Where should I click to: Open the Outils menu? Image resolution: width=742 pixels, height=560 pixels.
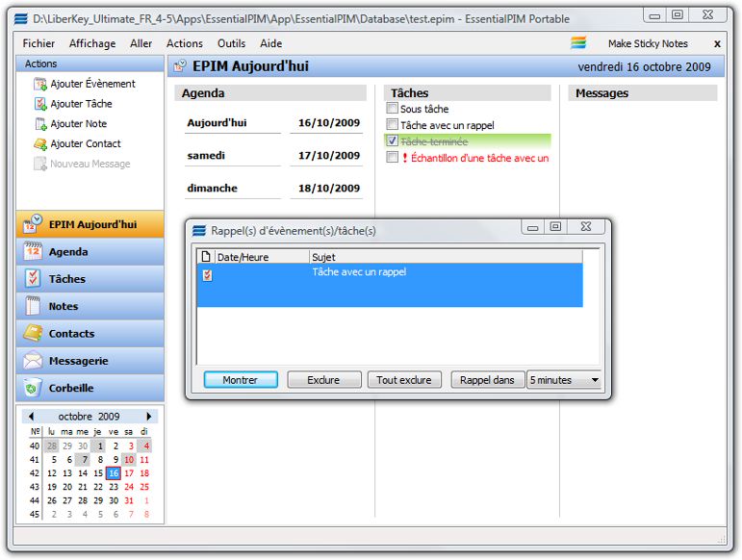pos(231,43)
